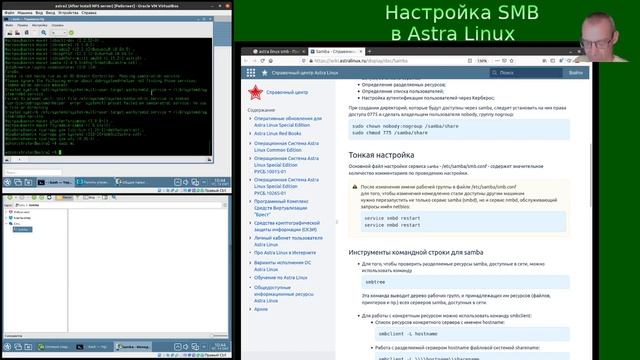The width and height of the screenshot is (640, 360).
Task: Click the third icon in terminal toolbar
Action: (x=27, y=33)
